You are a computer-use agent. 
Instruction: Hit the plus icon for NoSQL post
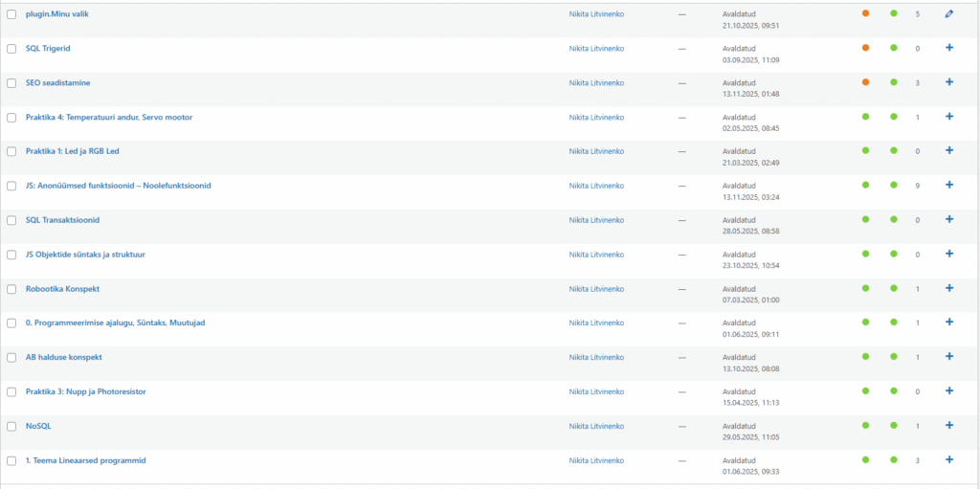(949, 425)
